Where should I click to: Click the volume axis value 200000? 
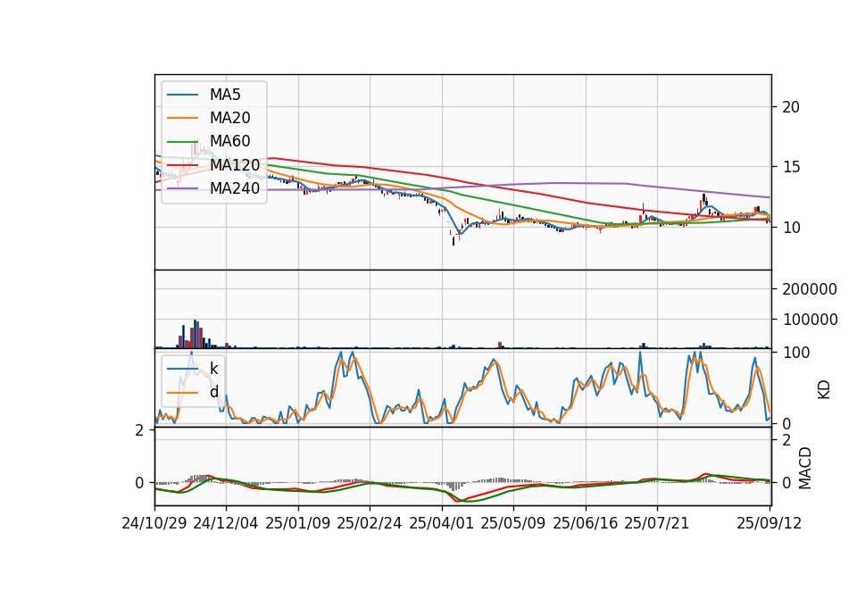(x=810, y=289)
